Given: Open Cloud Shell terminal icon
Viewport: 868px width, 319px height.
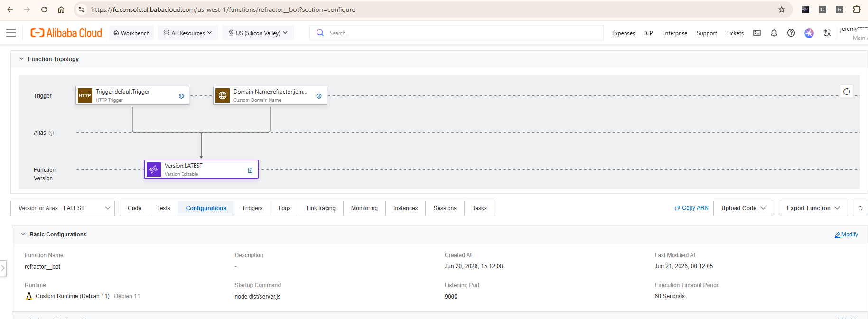Looking at the screenshot, I should [757, 33].
